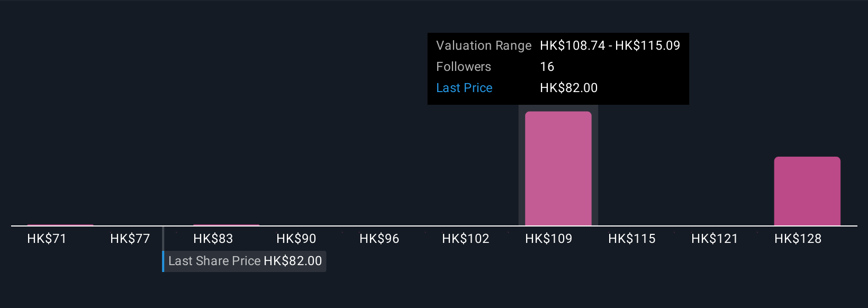The image size is (868, 308).
Task: Click the Last Price link in tooltip
Action: pos(464,88)
